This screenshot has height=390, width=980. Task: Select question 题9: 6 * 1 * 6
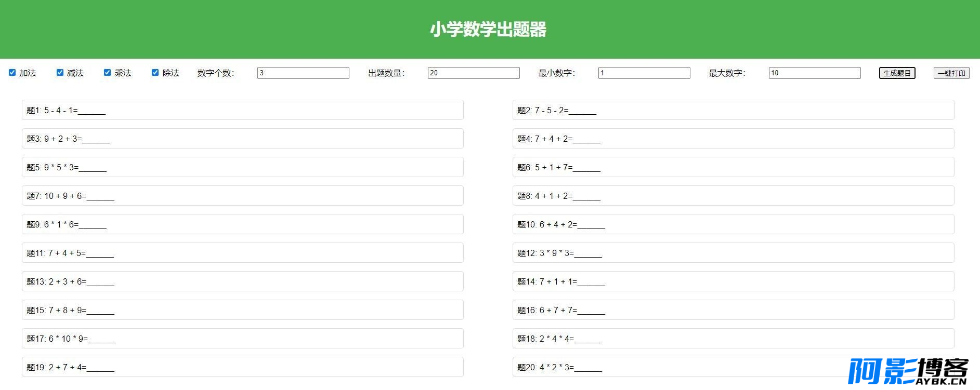[x=243, y=224]
